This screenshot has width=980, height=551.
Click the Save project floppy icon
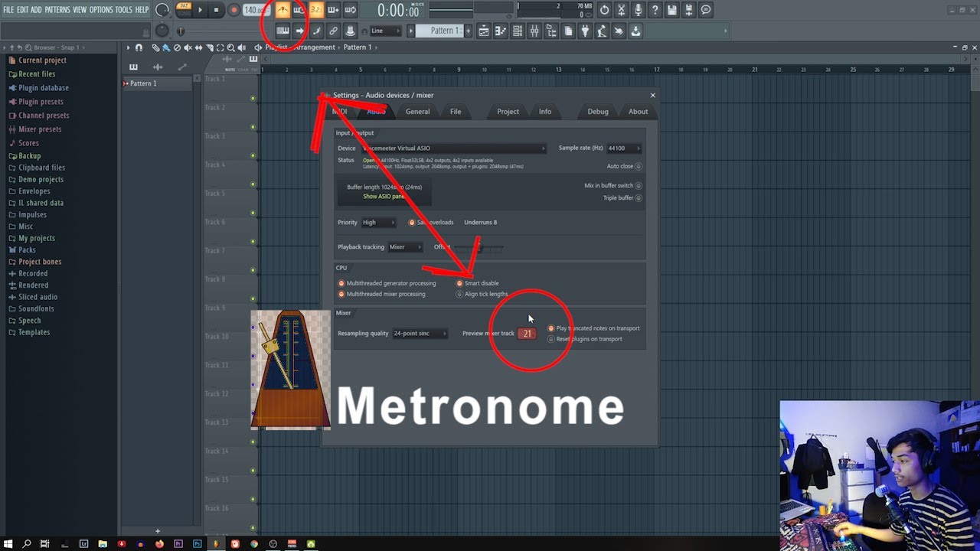pos(671,10)
